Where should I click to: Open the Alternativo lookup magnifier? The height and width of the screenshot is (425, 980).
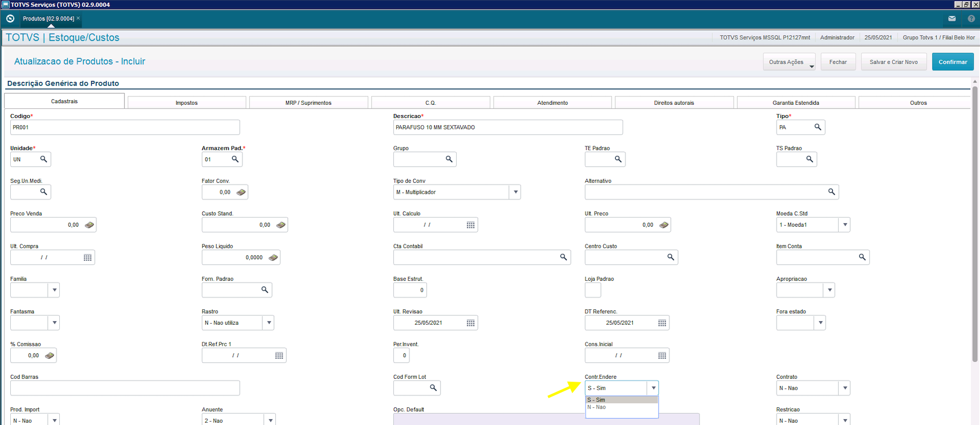click(831, 192)
